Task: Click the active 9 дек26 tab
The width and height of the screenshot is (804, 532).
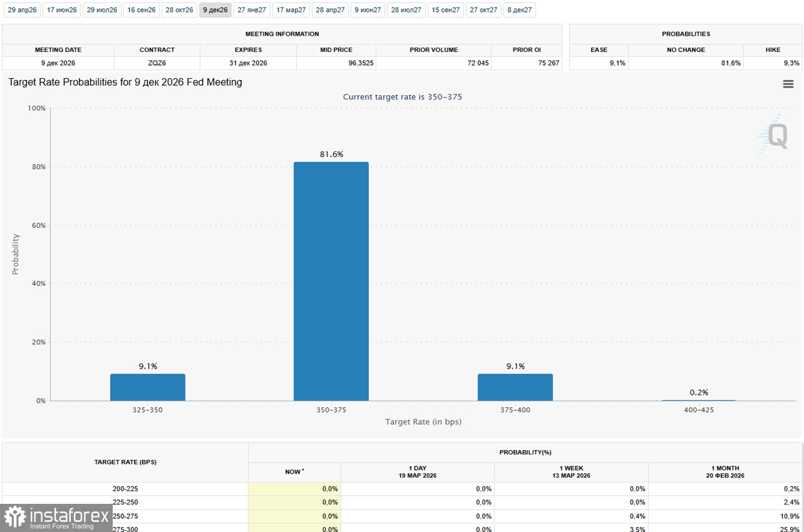Action: [215, 10]
